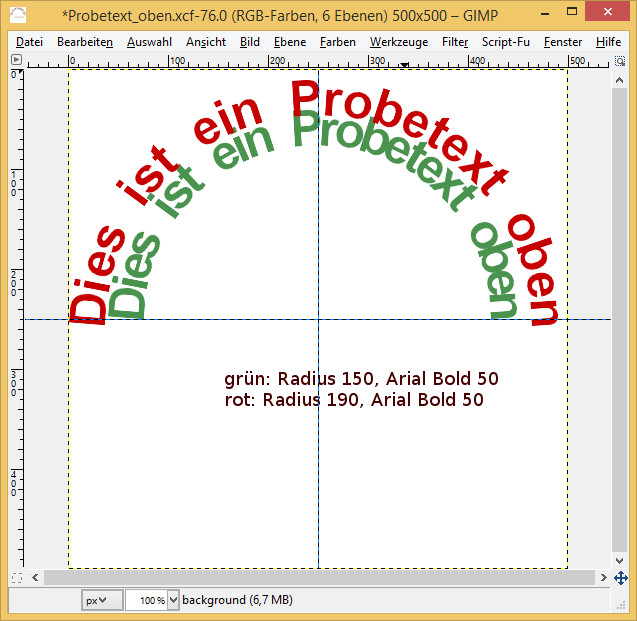Open the Script-Fu menu
The height and width of the screenshot is (621, 637).
point(506,42)
